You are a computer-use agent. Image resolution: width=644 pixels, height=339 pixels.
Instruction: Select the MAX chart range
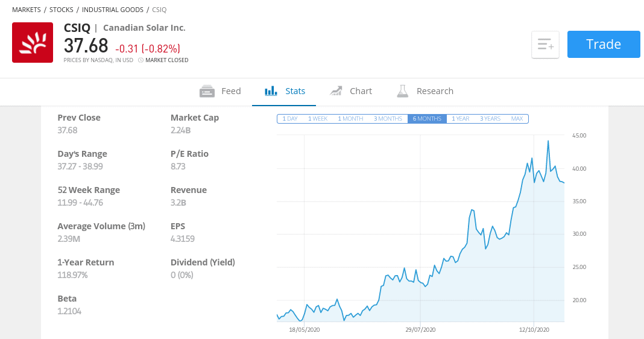point(517,119)
